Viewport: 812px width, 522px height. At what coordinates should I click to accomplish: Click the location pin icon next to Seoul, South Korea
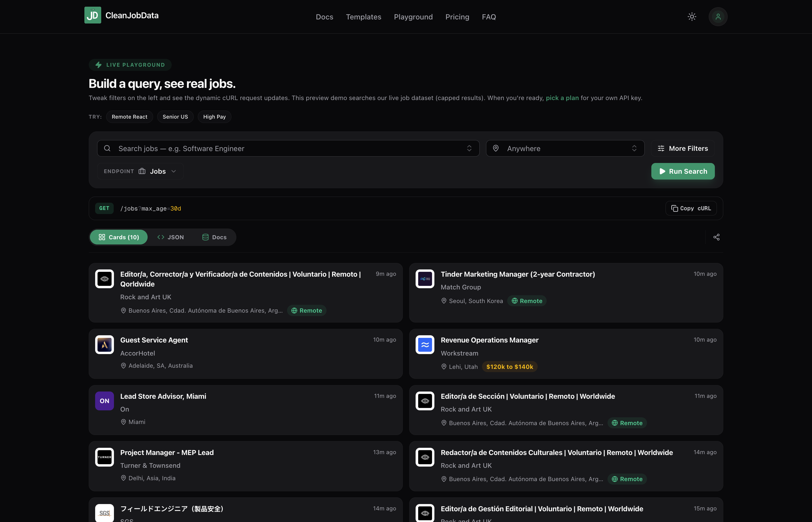(444, 301)
